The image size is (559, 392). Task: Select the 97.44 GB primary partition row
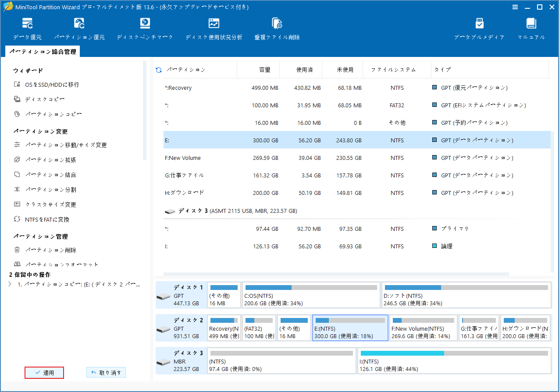click(357, 229)
